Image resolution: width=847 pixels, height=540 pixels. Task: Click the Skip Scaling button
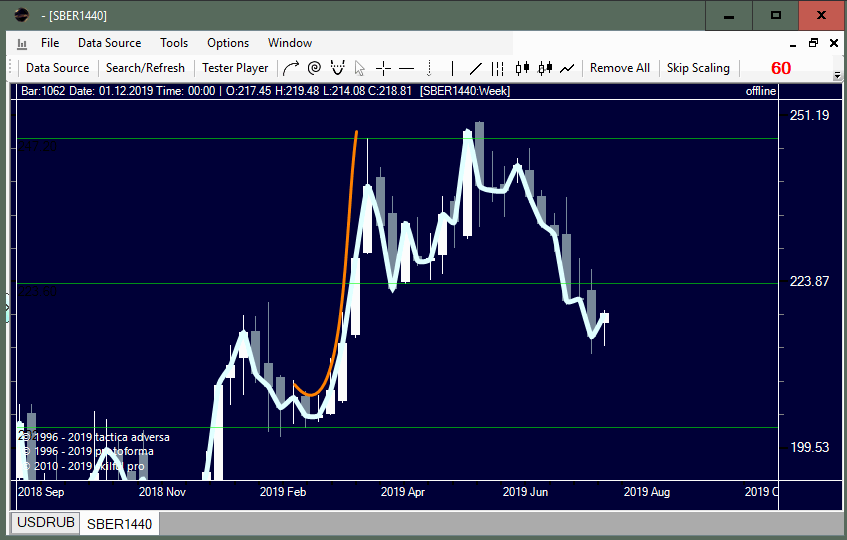[698, 68]
